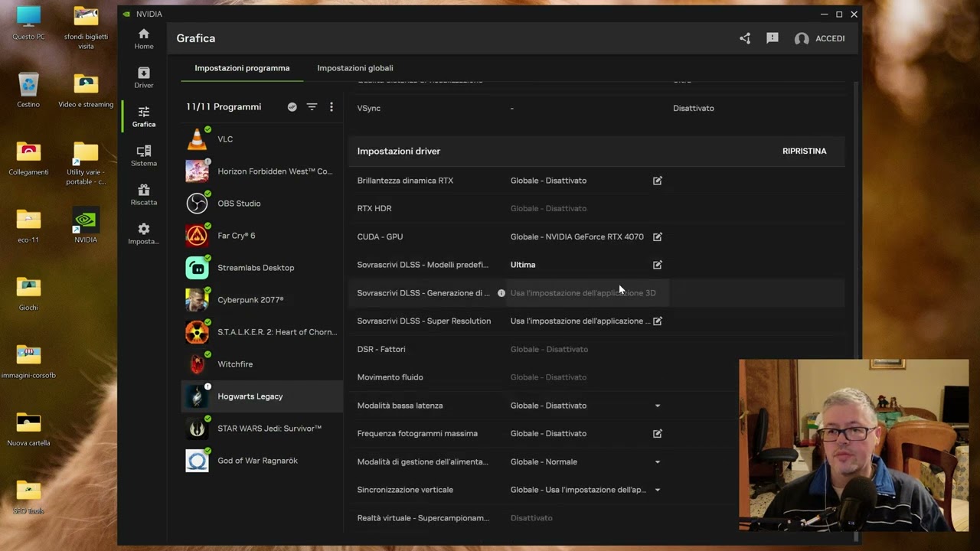This screenshot has width=980, height=551.
Task: Open the Riscatta gift icon
Action: coord(144,194)
